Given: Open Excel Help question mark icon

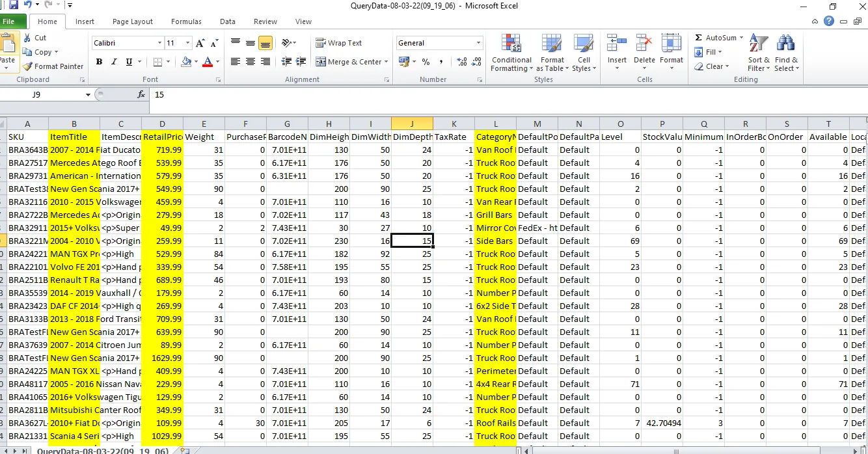Looking at the screenshot, I should coord(829,21).
